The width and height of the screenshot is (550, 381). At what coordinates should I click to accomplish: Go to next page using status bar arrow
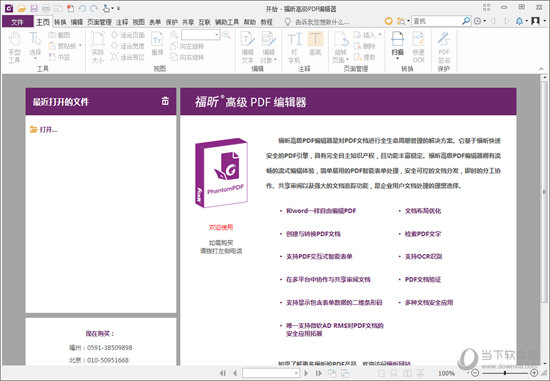[306, 373]
